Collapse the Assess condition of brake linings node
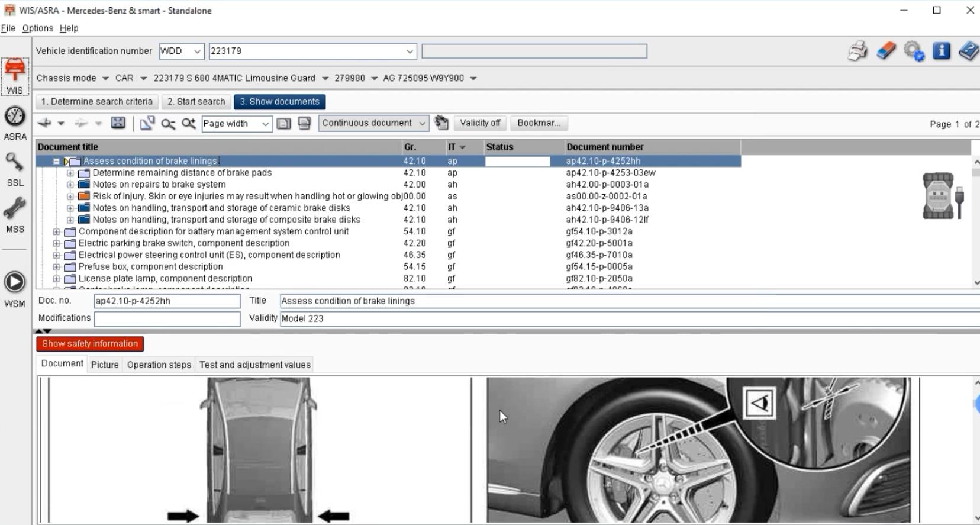 coord(57,161)
